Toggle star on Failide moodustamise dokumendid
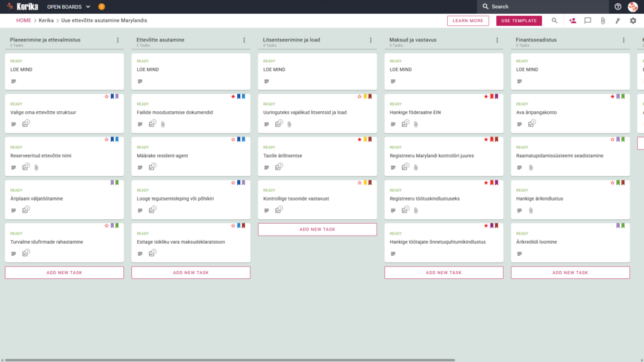 click(233, 96)
